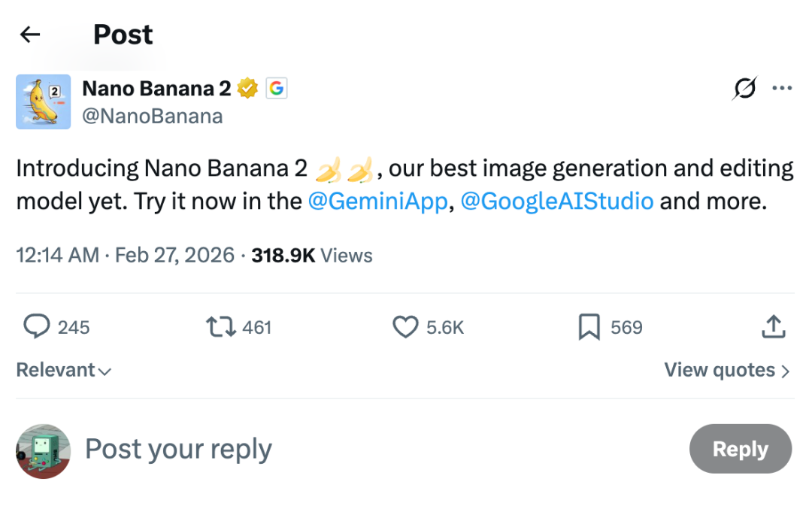This screenshot has width=812, height=512.
Task: Open the three-dot more options menu
Action: tap(782, 89)
